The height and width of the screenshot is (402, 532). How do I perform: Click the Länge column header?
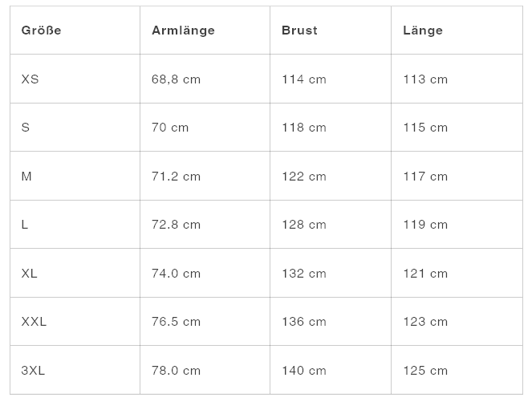pyautogui.click(x=423, y=30)
